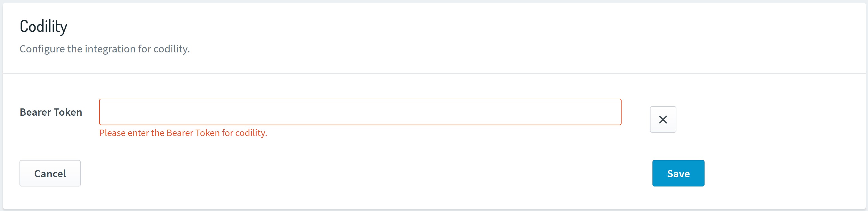Image resolution: width=868 pixels, height=211 pixels.
Task: Discard changes using Cancel
Action: coord(50,173)
